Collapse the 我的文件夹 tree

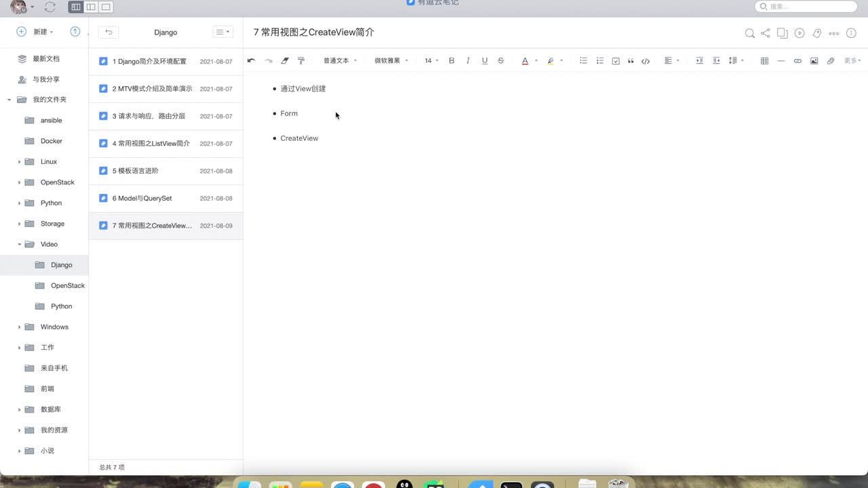pyautogui.click(x=9, y=100)
